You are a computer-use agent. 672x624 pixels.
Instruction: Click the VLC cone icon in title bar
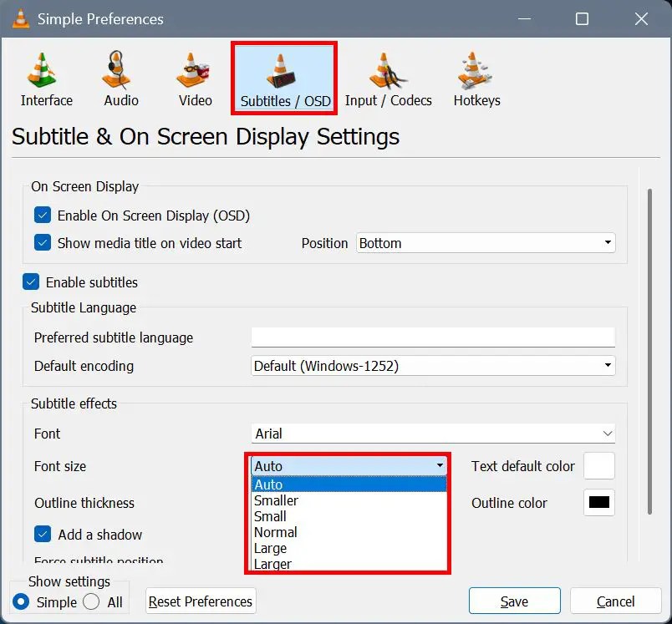(21, 19)
